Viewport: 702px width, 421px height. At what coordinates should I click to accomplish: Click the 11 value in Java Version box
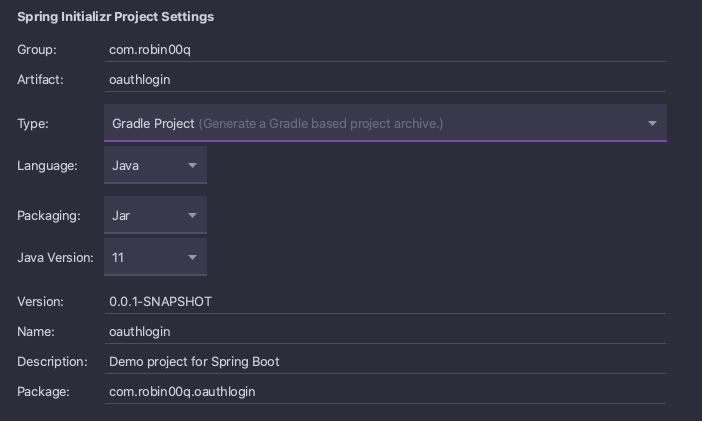(118, 258)
